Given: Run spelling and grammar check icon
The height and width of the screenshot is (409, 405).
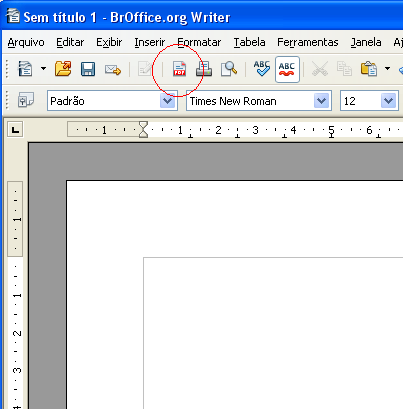Looking at the screenshot, I should [x=261, y=69].
